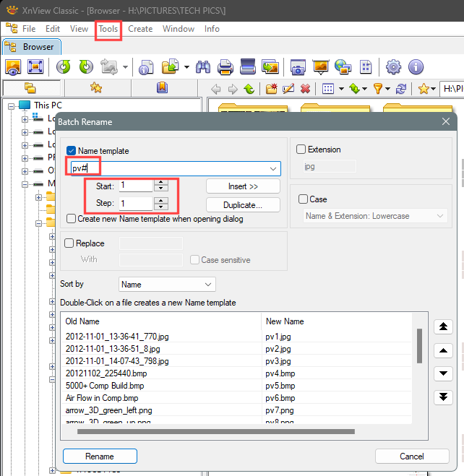Open dropdown arrow next to transformations icon

click(125, 67)
